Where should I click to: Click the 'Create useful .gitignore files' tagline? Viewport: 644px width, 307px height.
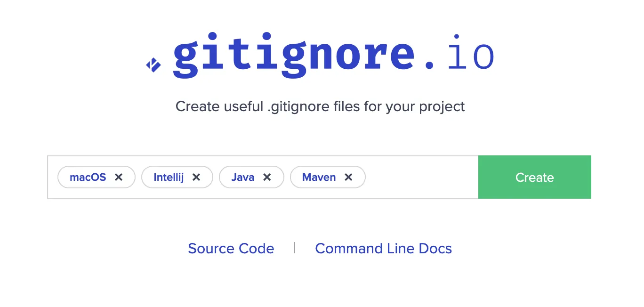coord(320,106)
